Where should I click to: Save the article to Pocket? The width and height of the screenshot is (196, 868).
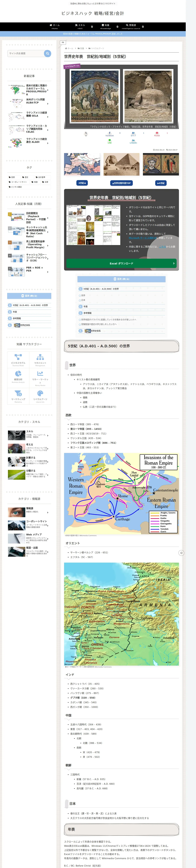(x=157, y=134)
